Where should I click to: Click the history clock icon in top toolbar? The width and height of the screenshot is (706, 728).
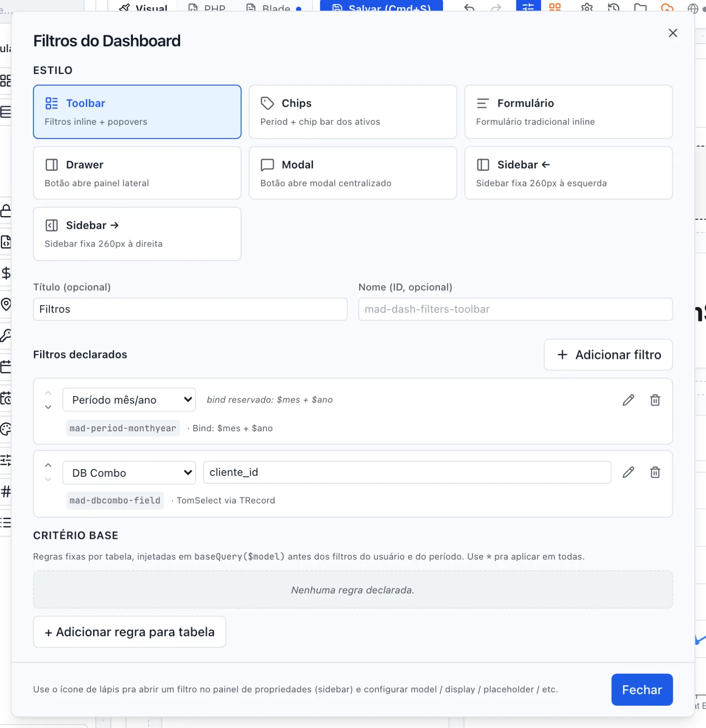(x=613, y=7)
